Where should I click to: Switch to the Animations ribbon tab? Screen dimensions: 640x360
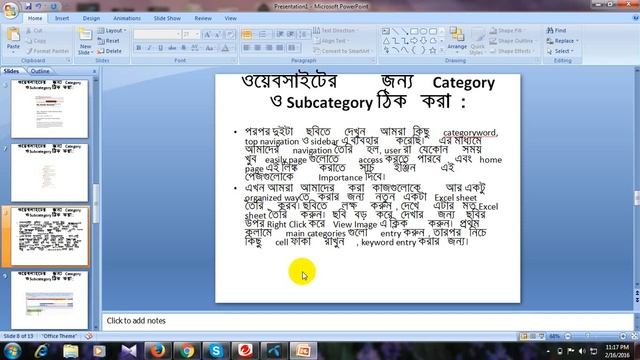point(127,18)
